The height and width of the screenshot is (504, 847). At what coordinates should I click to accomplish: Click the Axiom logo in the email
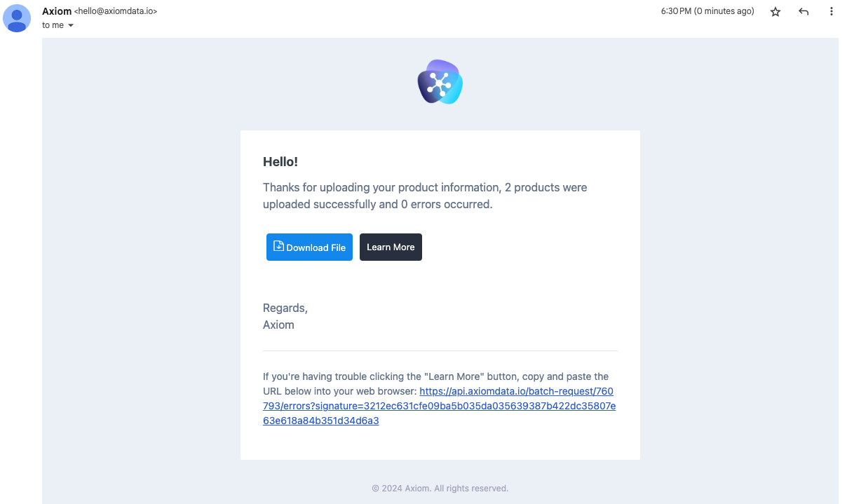pos(440,82)
